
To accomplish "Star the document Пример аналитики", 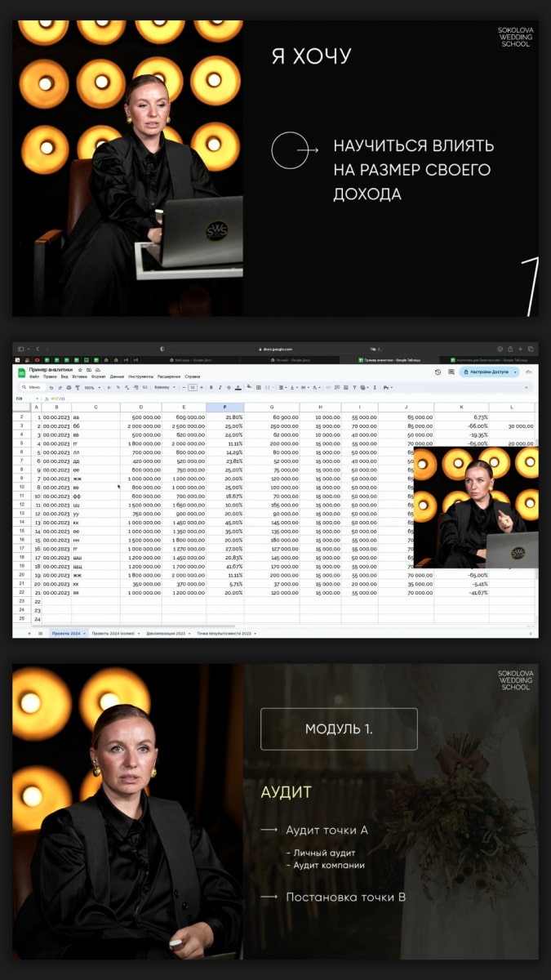I will (78, 370).
